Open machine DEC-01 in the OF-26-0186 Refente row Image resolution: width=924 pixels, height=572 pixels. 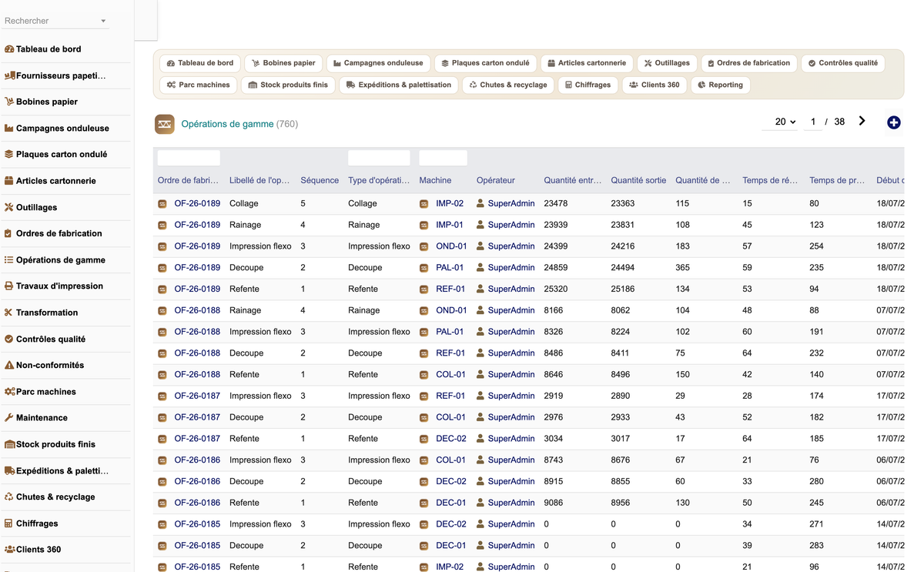point(451,503)
